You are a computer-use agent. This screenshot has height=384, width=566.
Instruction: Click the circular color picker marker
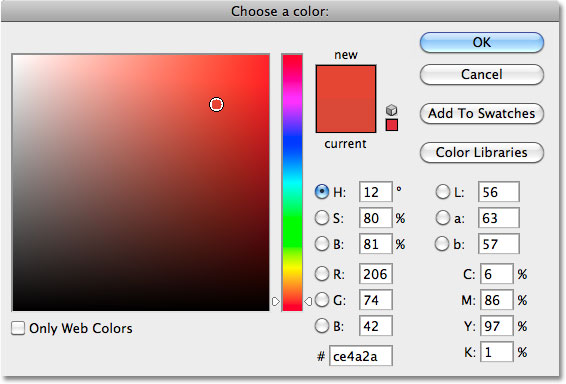[x=217, y=105]
